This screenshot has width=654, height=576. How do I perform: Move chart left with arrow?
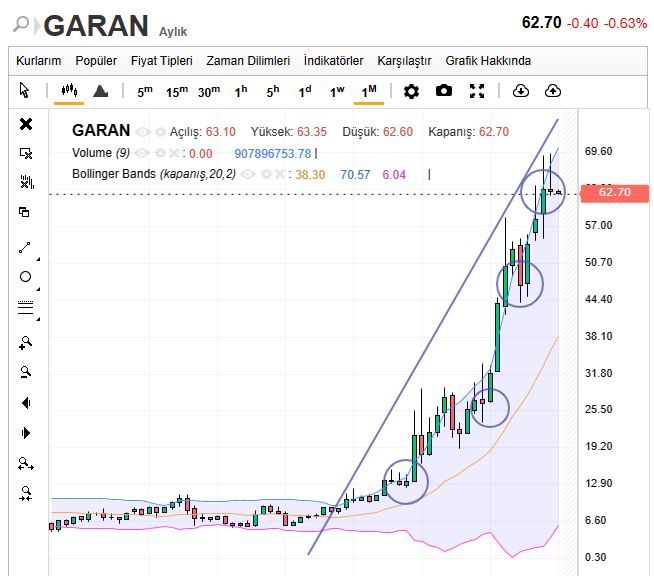coord(26,403)
